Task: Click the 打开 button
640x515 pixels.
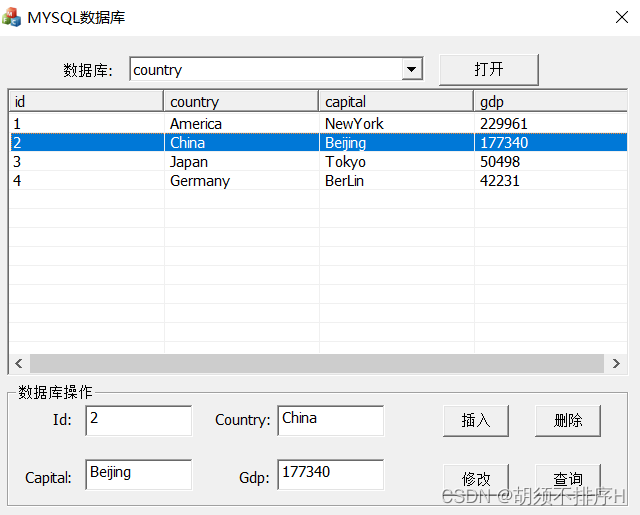Action: pos(489,70)
